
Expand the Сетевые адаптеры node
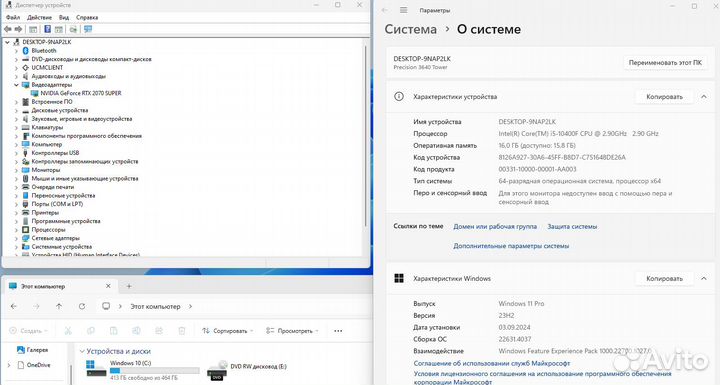pos(17,238)
